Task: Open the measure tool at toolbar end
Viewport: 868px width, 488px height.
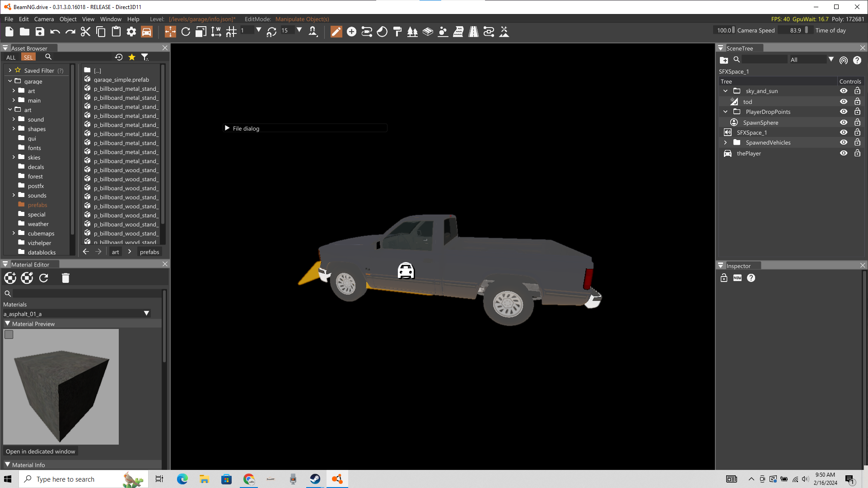Action: coord(504,32)
